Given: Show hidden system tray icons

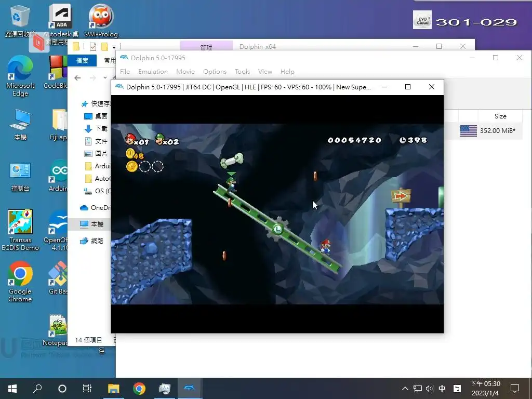Looking at the screenshot, I should pyautogui.click(x=405, y=389).
